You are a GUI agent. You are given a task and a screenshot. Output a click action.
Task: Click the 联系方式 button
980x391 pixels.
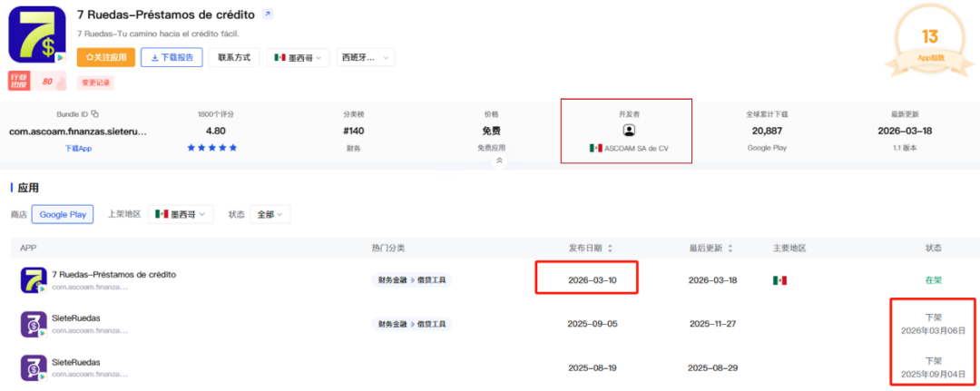pyautogui.click(x=234, y=57)
